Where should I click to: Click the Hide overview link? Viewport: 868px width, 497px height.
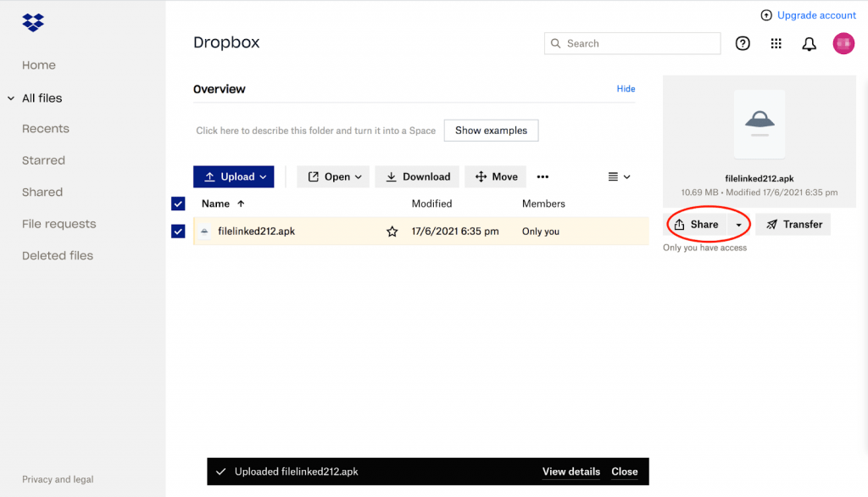[x=626, y=89]
